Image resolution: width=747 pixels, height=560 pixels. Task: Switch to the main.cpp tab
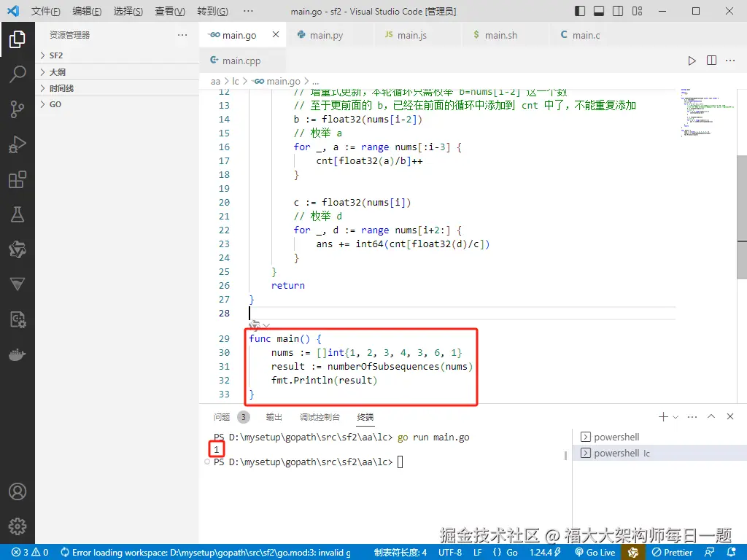pyautogui.click(x=242, y=61)
